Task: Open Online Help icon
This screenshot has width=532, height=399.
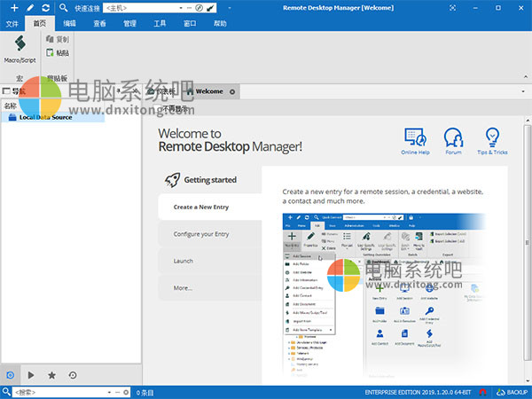Action: click(x=414, y=139)
